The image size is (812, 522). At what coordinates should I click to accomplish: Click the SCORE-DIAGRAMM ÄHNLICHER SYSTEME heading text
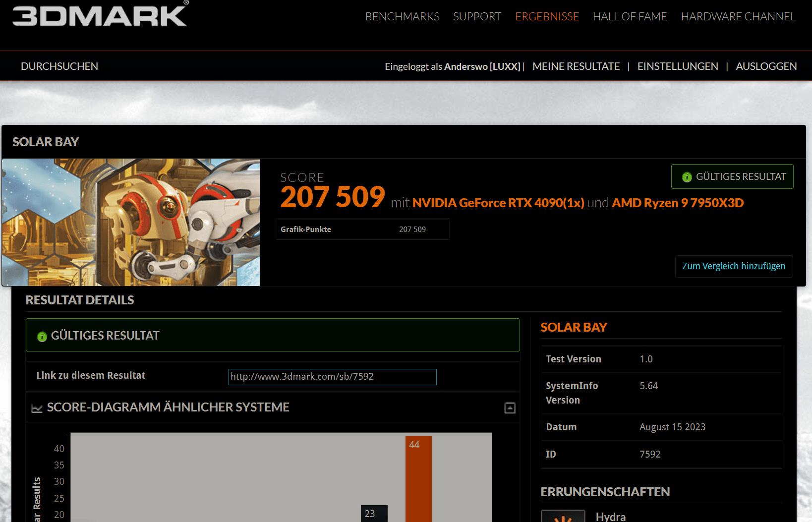(x=168, y=407)
